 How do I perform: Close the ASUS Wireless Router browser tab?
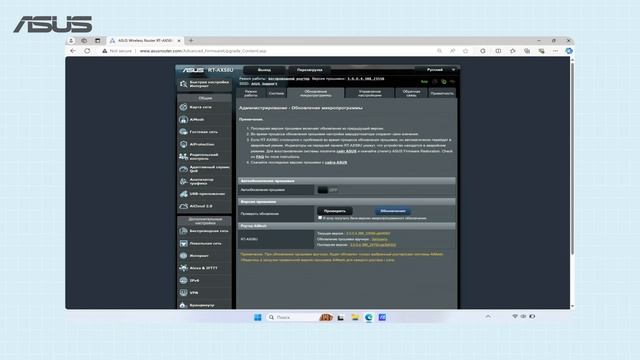pos(179,40)
